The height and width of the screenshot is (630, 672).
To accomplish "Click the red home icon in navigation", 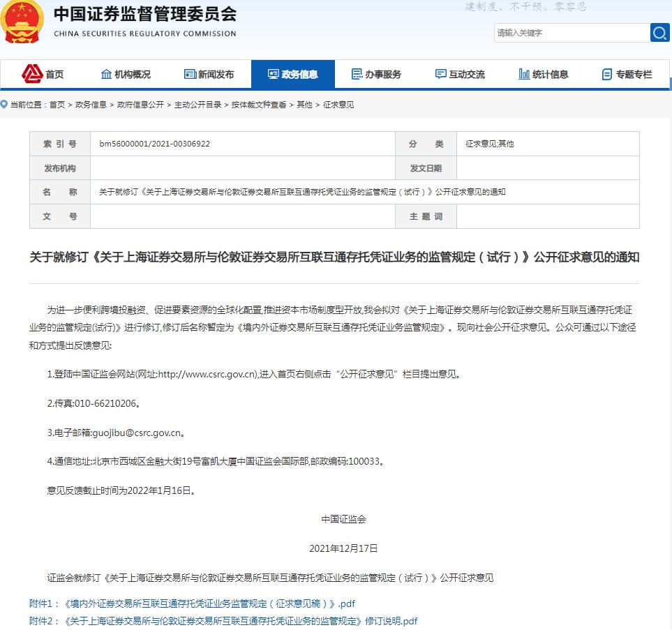I will click(32, 74).
